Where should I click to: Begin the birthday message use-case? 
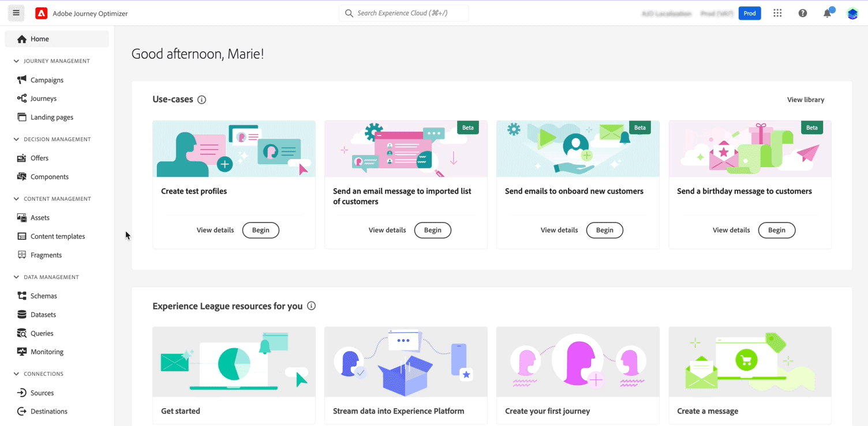click(x=777, y=230)
